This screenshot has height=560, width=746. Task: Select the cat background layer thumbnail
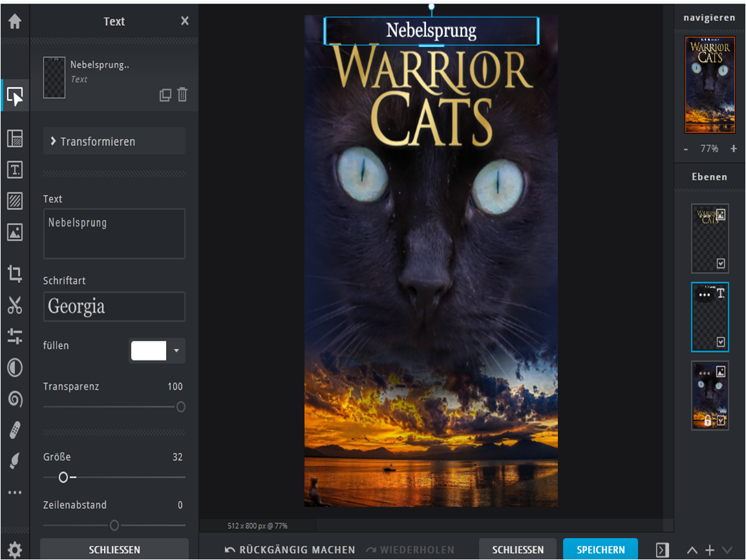[709, 395]
